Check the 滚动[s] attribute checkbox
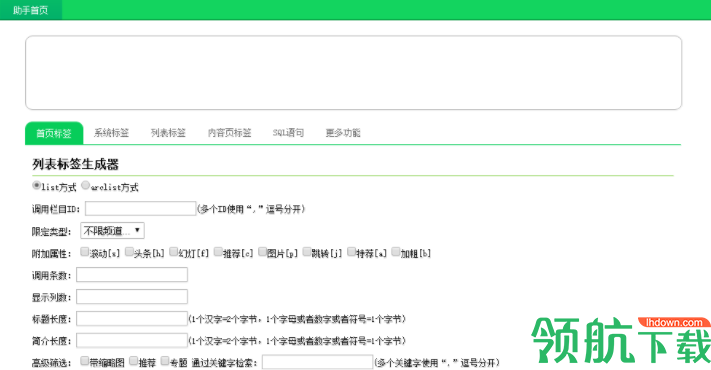This screenshot has width=711, height=370. (84, 252)
